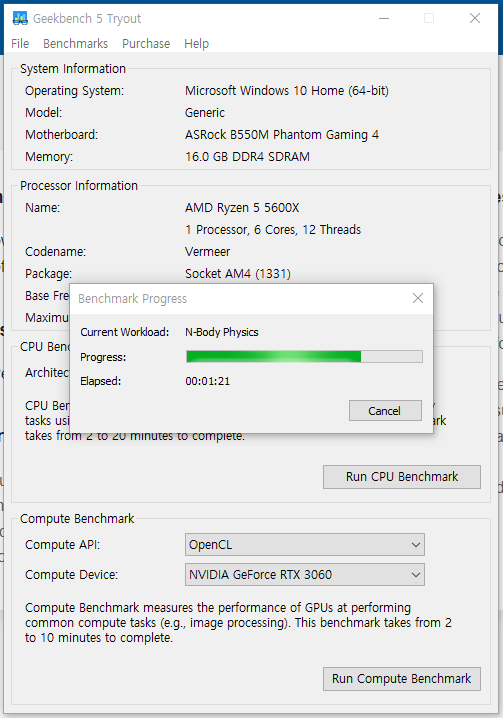The height and width of the screenshot is (718, 503).
Task: Open the Help menu
Action: 197,44
